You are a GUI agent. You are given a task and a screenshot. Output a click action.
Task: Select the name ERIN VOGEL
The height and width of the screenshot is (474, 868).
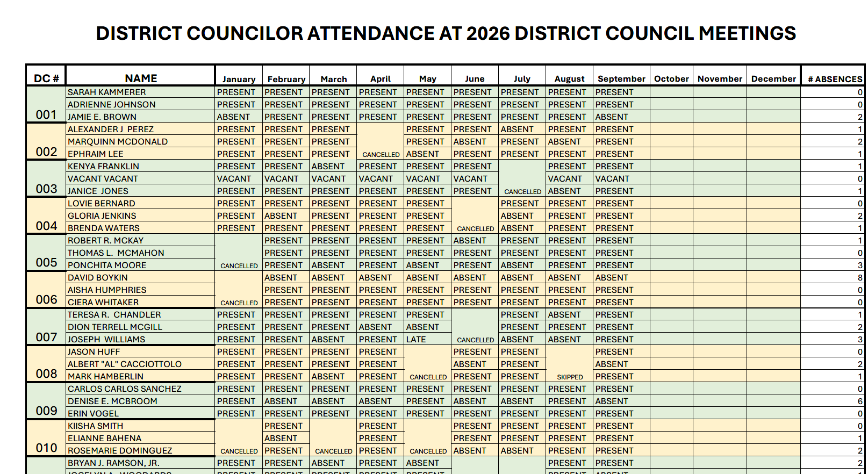coord(93,414)
